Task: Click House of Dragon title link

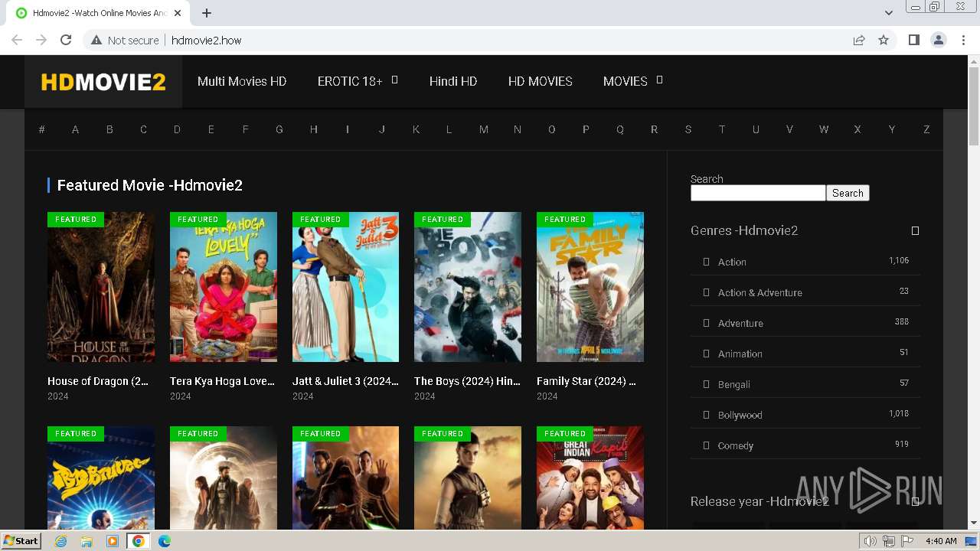Action: click(98, 381)
